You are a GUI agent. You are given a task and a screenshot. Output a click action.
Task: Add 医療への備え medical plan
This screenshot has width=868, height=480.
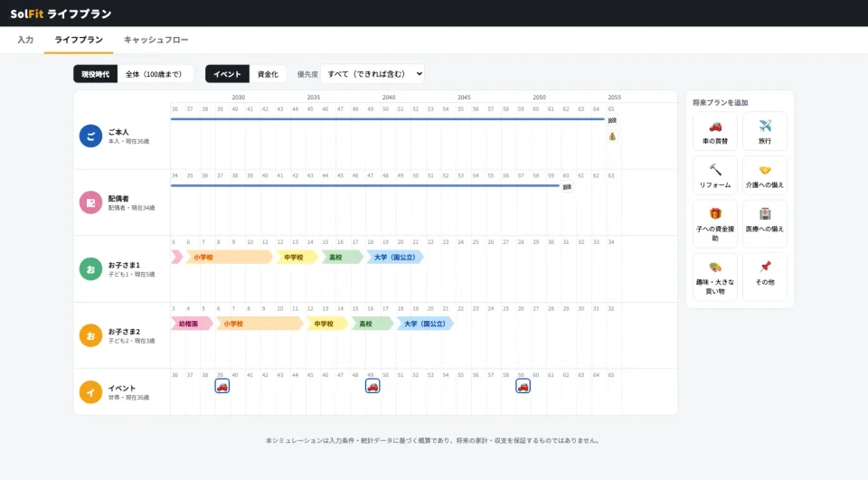click(x=765, y=223)
